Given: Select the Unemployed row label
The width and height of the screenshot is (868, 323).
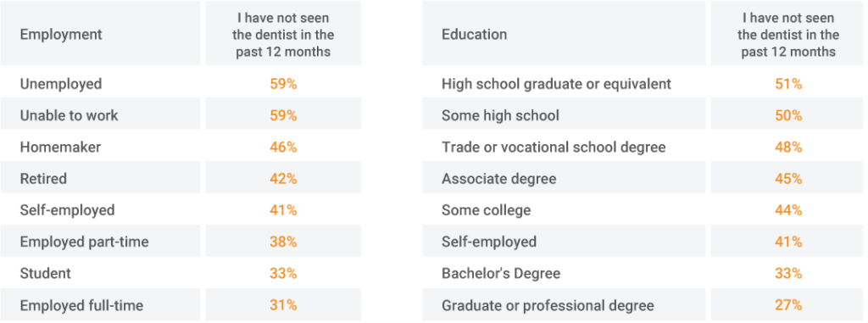Looking at the screenshot, I should [61, 84].
